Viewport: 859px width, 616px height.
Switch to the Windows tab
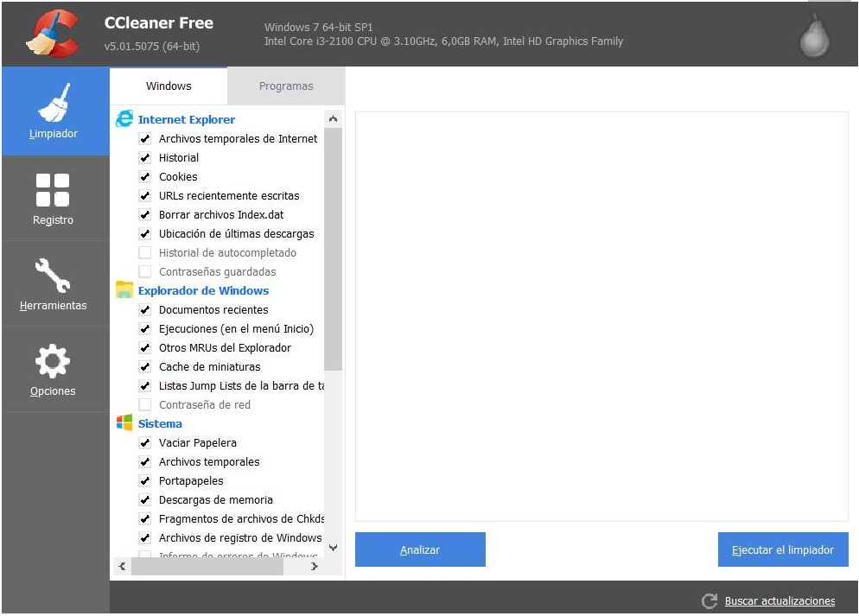point(169,86)
